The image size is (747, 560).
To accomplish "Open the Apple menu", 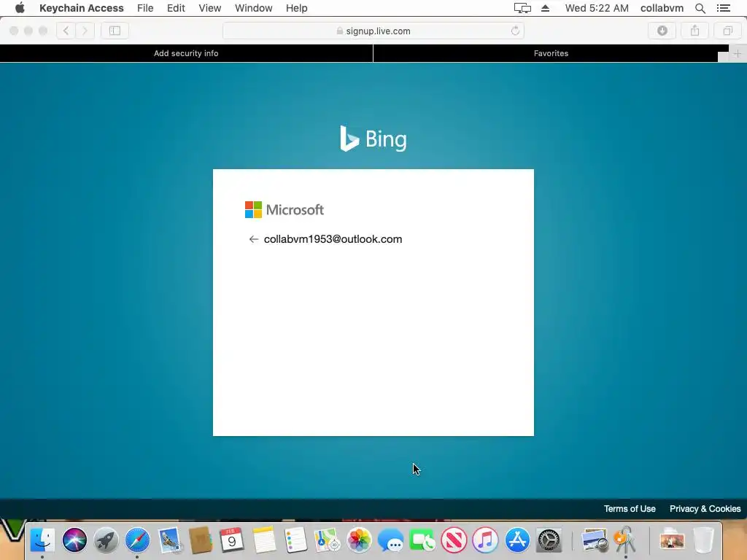I will [x=20, y=8].
